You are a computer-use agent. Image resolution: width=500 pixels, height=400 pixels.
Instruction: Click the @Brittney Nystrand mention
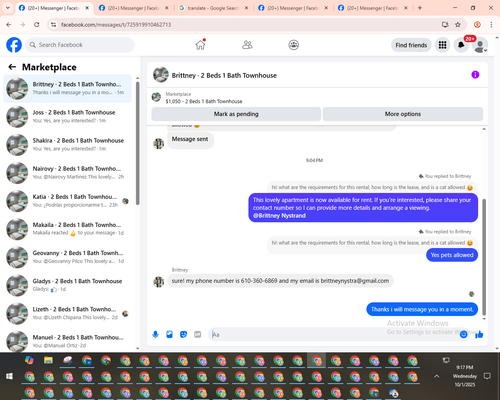click(x=279, y=216)
